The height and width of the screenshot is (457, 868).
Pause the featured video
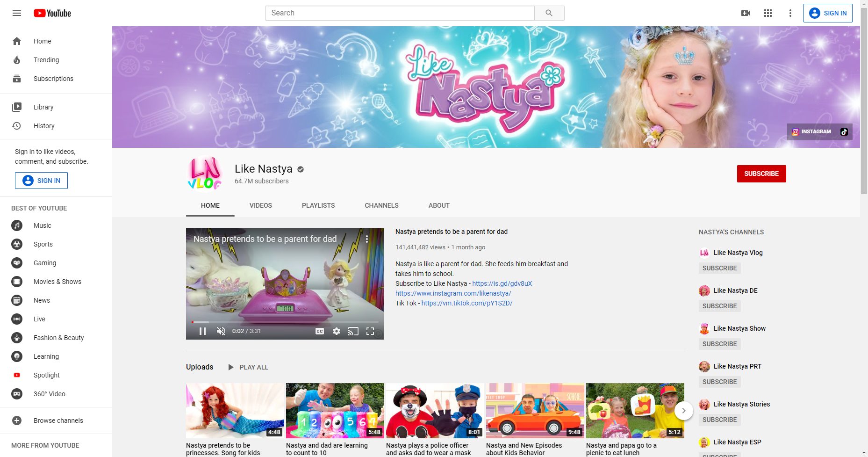(202, 331)
